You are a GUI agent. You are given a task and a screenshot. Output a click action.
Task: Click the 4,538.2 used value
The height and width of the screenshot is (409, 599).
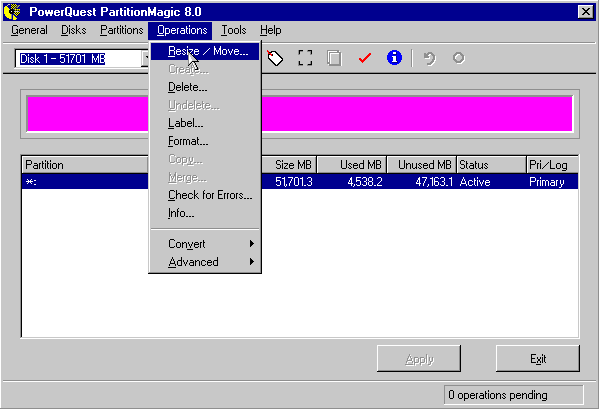point(365,182)
